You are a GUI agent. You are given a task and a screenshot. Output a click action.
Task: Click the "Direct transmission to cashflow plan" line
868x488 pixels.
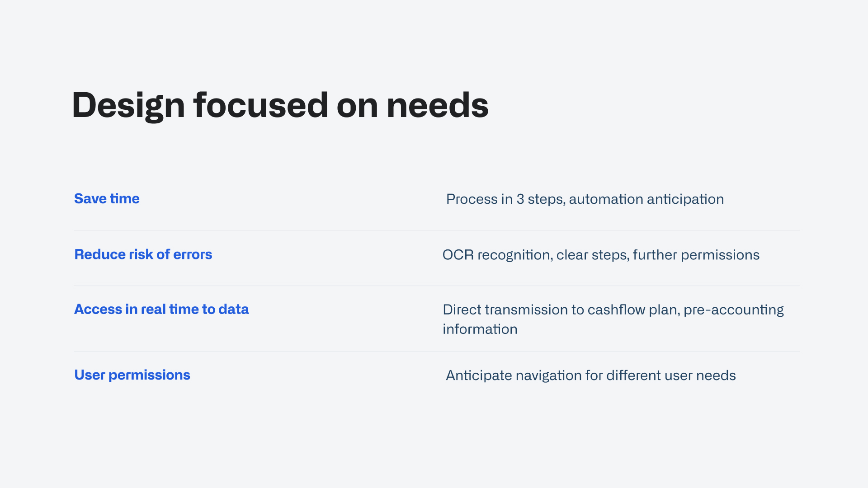click(x=613, y=310)
